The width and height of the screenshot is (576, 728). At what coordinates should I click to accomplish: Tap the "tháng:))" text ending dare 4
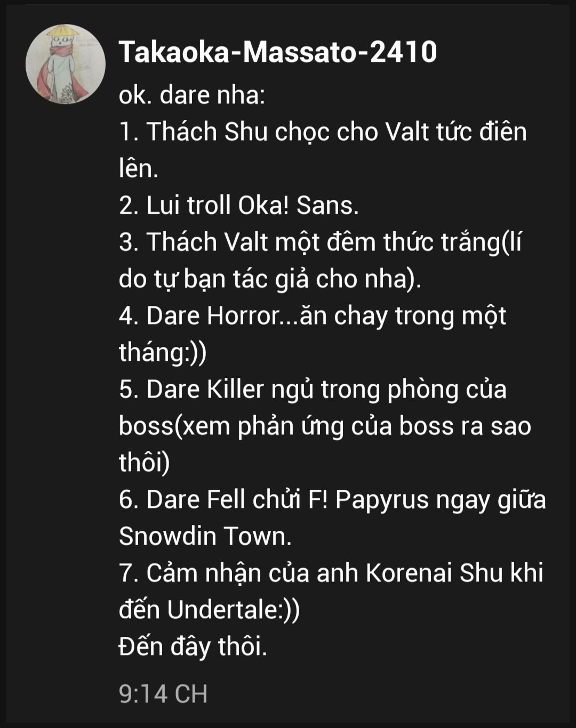163,352
